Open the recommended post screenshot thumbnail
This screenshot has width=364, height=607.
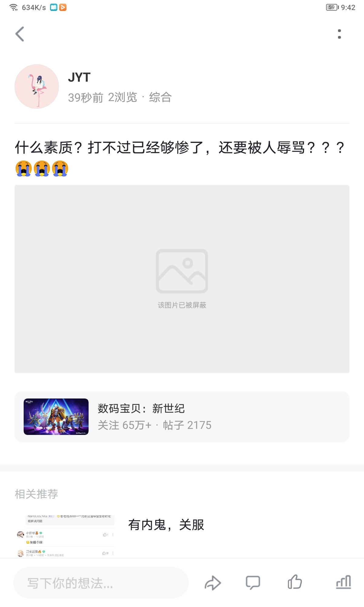(65, 536)
